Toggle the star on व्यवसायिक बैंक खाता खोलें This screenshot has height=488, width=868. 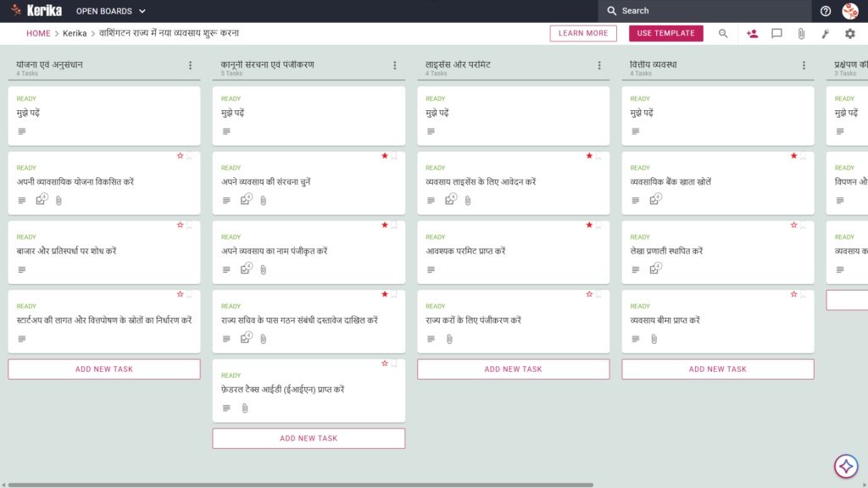[793, 156]
